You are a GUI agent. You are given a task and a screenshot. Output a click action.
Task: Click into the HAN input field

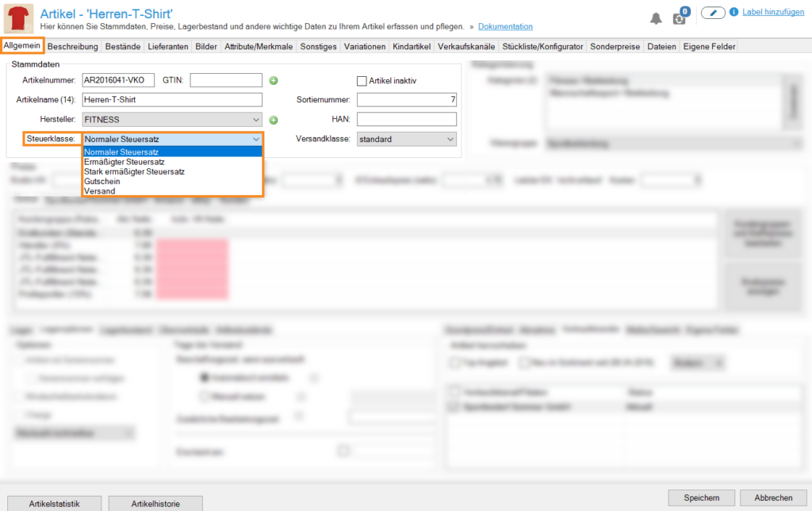point(406,120)
